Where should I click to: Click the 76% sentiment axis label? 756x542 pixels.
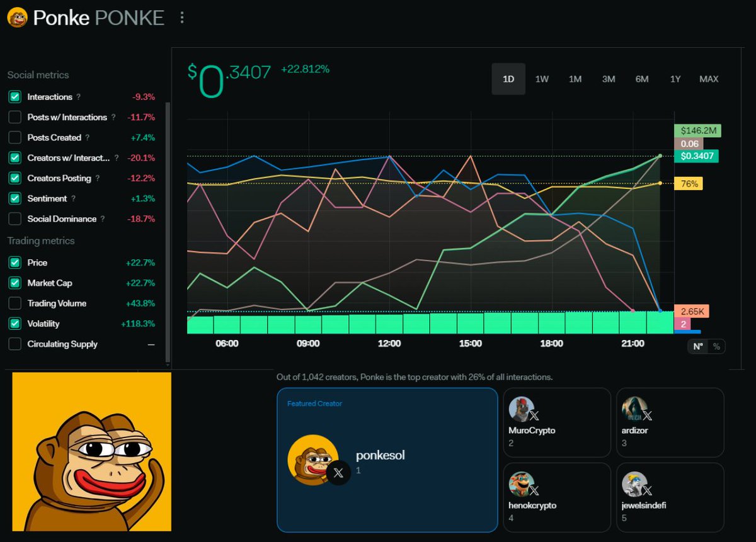[689, 184]
